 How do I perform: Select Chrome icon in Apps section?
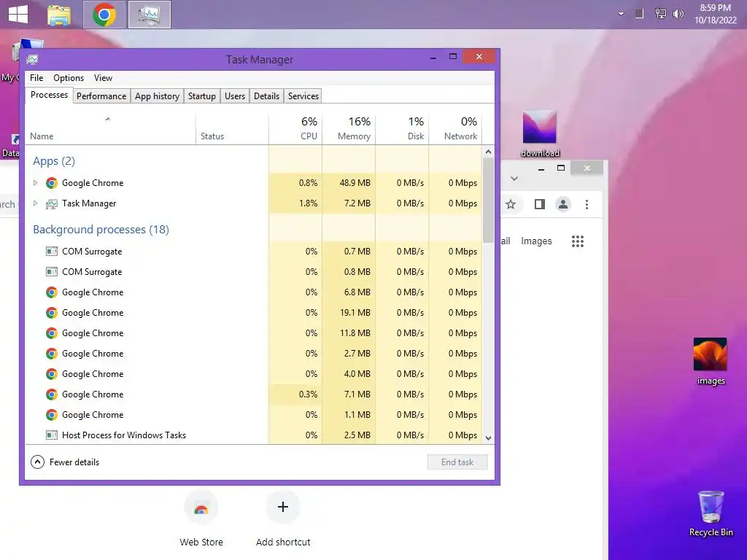click(x=52, y=183)
